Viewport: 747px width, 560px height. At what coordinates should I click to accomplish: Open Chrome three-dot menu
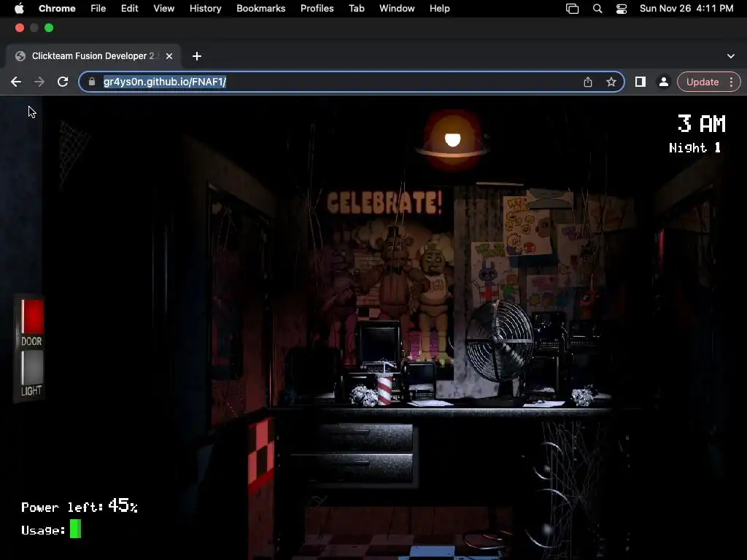coord(731,82)
